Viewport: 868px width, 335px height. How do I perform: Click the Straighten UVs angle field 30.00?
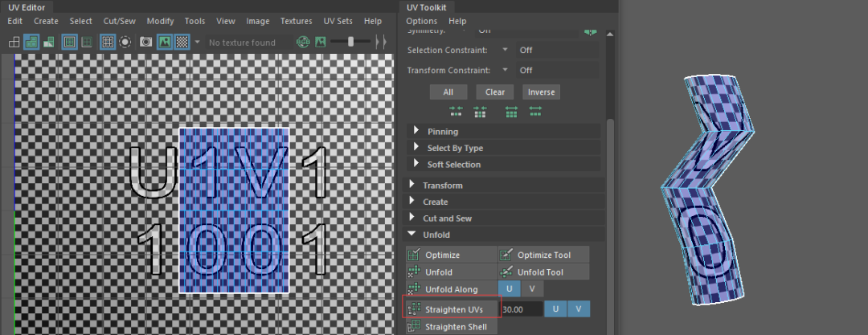(x=522, y=309)
